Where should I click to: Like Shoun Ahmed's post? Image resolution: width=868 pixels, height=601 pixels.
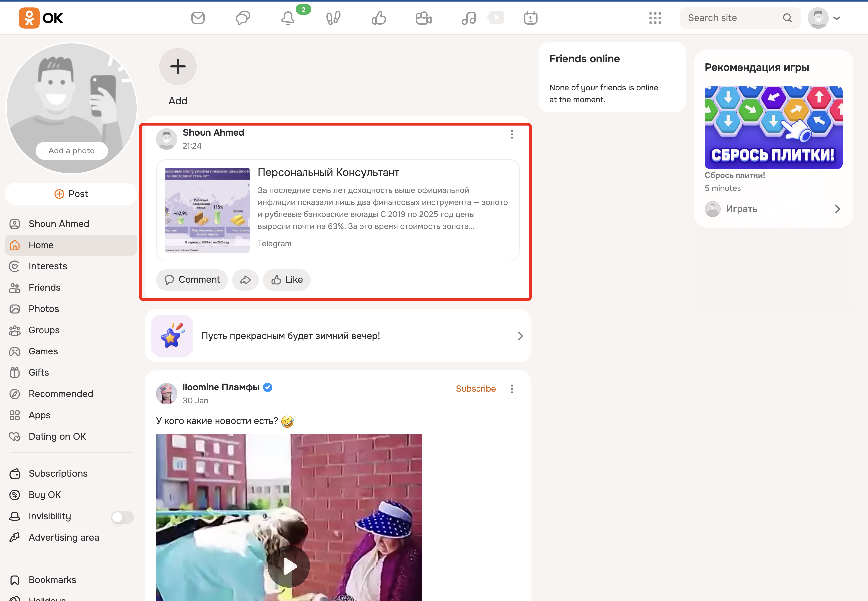coord(287,280)
